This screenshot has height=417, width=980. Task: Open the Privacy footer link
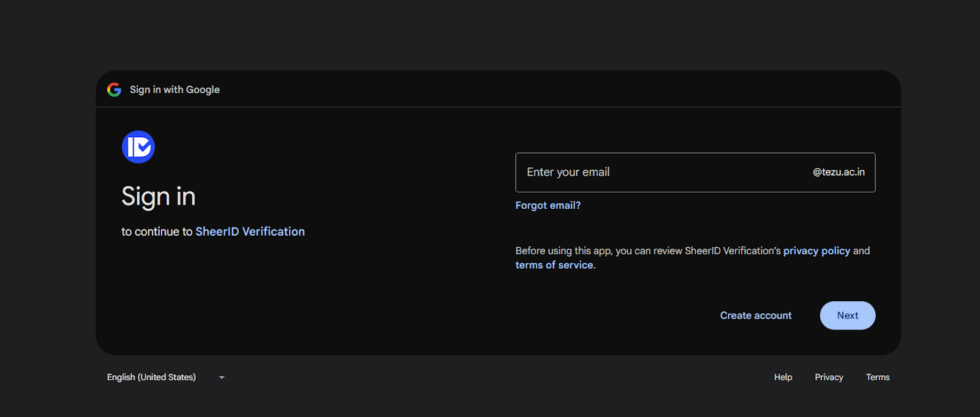(x=829, y=377)
